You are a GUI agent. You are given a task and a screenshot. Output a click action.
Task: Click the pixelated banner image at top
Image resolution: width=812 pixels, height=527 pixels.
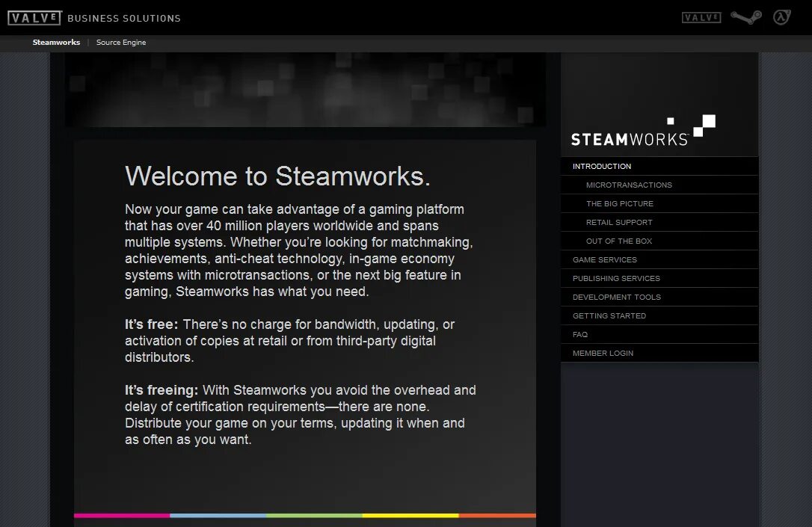tap(305, 90)
